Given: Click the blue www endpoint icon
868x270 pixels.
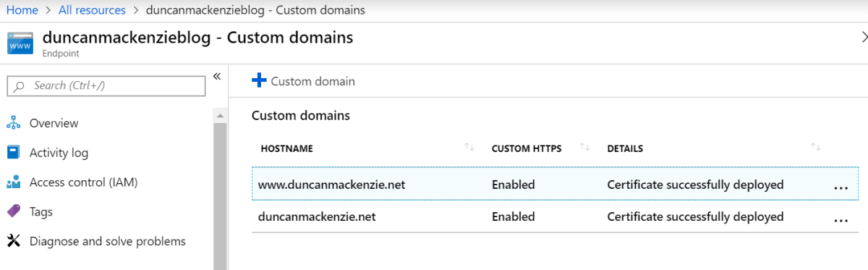Looking at the screenshot, I should [x=20, y=43].
